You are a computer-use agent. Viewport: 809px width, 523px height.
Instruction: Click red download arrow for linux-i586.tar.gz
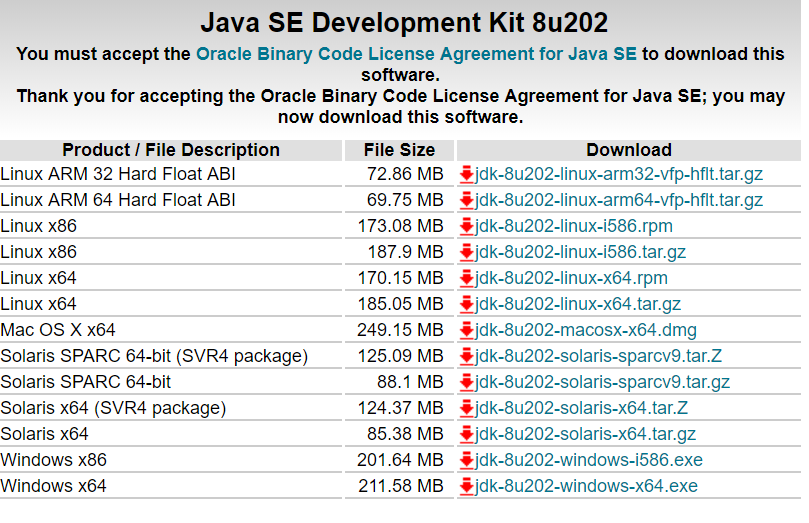tap(466, 253)
